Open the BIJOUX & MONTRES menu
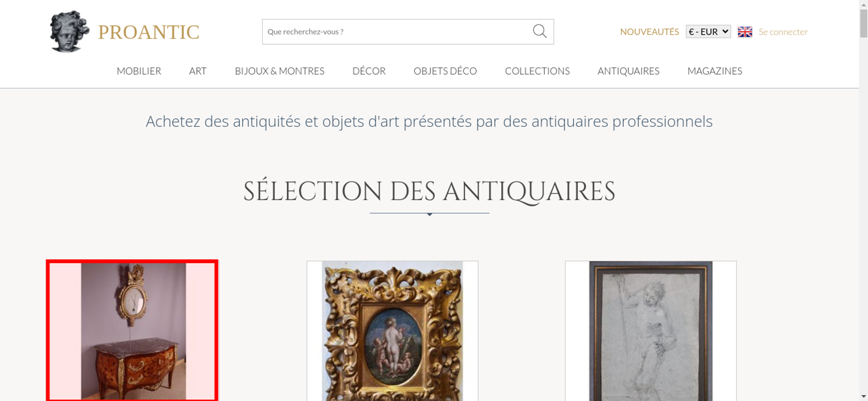The height and width of the screenshot is (401, 868). [x=279, y=71]
